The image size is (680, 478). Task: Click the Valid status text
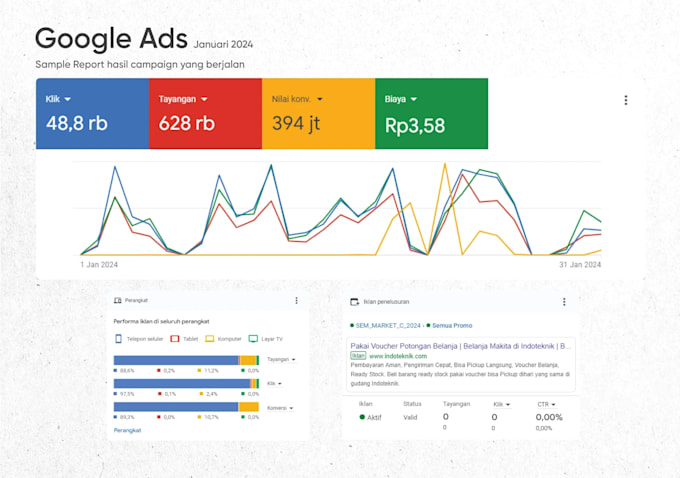pyautogui.click(x=410, y=417)
